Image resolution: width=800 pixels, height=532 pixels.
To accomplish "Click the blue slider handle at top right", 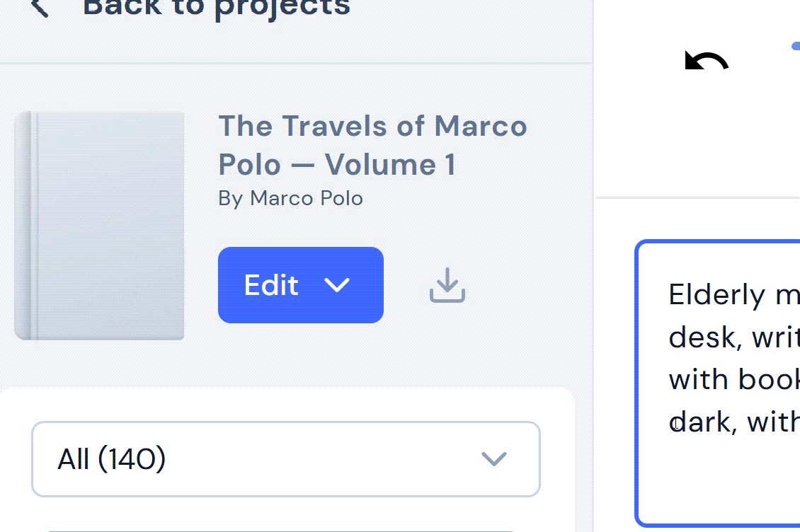I will pos(796,46).
